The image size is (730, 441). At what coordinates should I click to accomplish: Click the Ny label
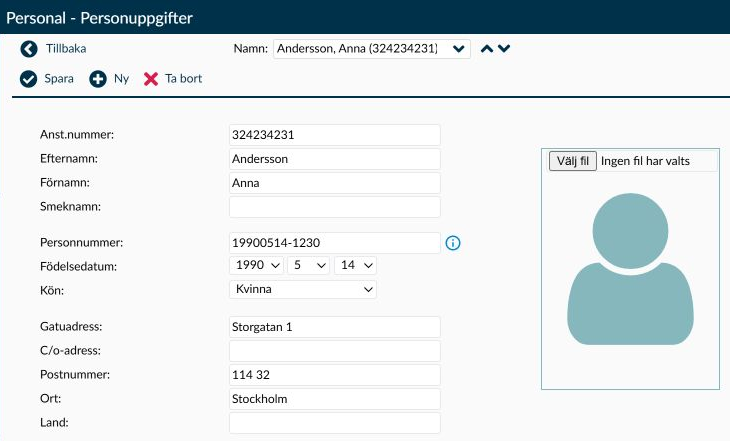[x=122, y=79]
